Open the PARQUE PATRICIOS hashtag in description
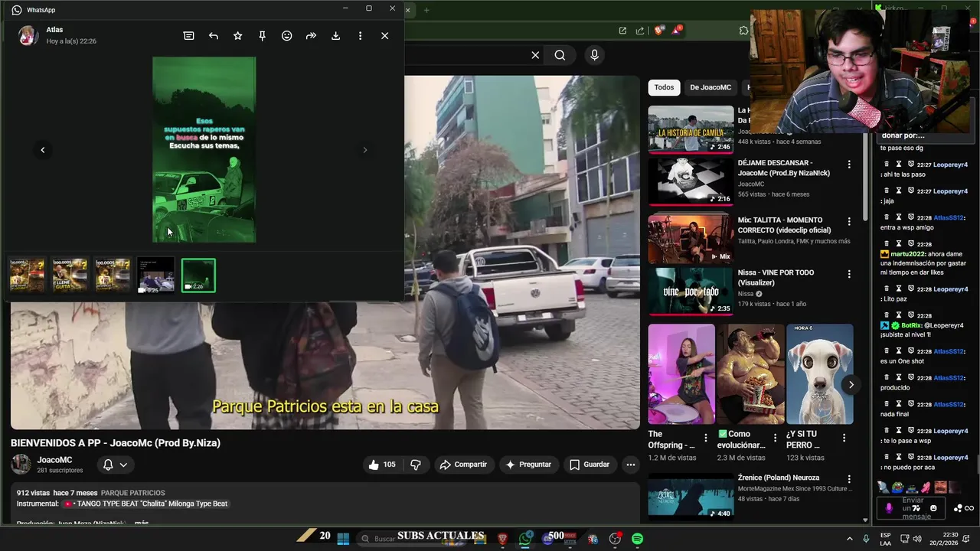The width and height of the screenshot is (980, 551). tap(133, 493)
